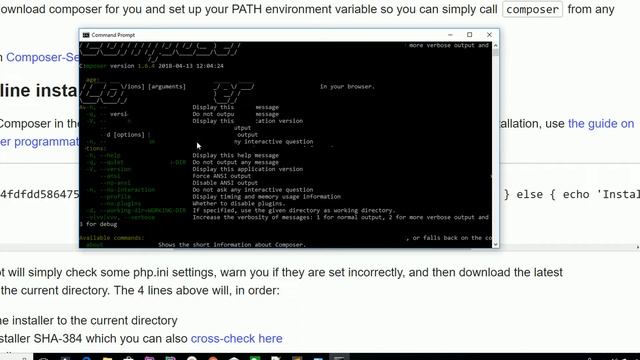Screen dimensions: 640x360
Task: Click 'If specified, use the given directory' line
Action: click(294, 210)
